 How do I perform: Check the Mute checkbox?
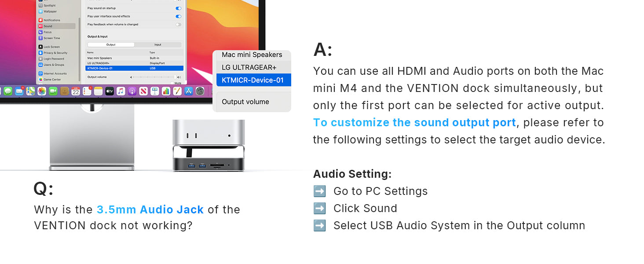pos(172,83)
